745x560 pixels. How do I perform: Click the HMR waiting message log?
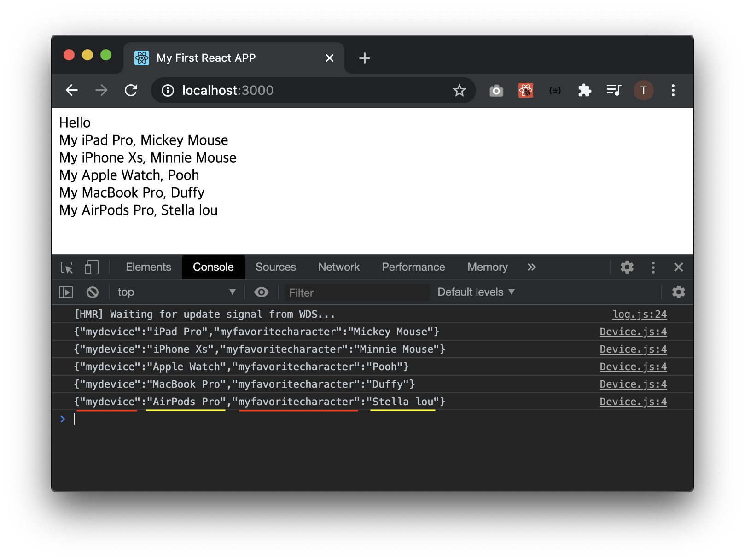pos(204,315)
